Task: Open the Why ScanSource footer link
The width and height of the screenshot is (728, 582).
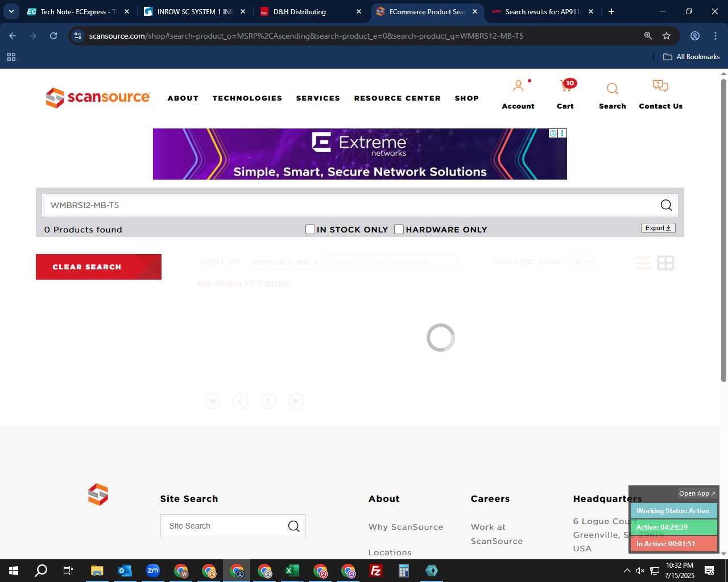Action: point(406,527)
